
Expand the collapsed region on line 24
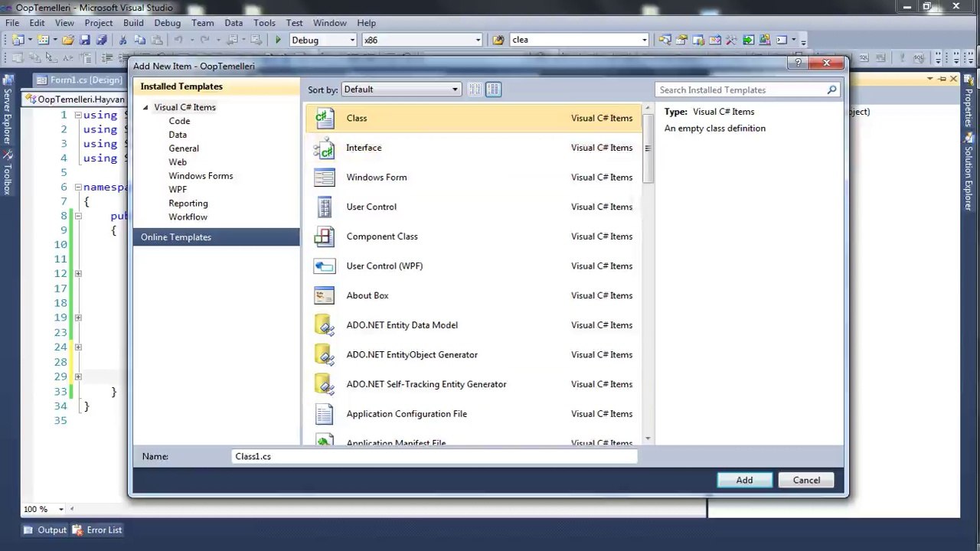click(x=78, y=347)
